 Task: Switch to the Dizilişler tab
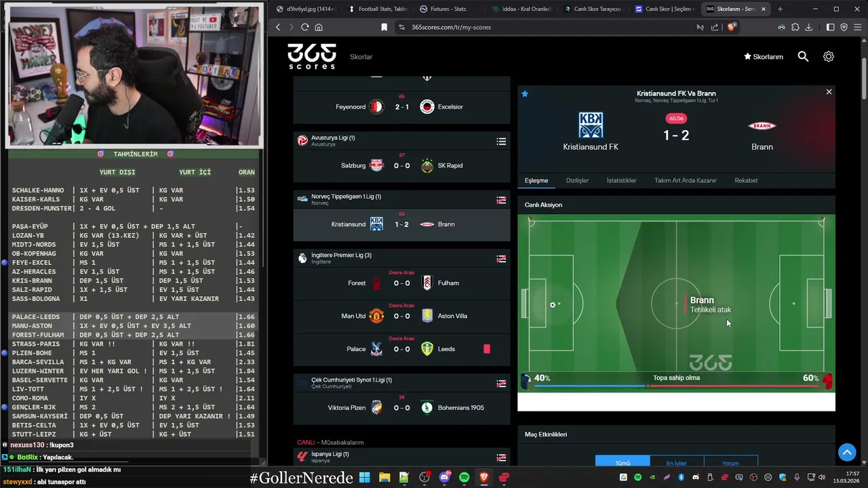(577, 180)
